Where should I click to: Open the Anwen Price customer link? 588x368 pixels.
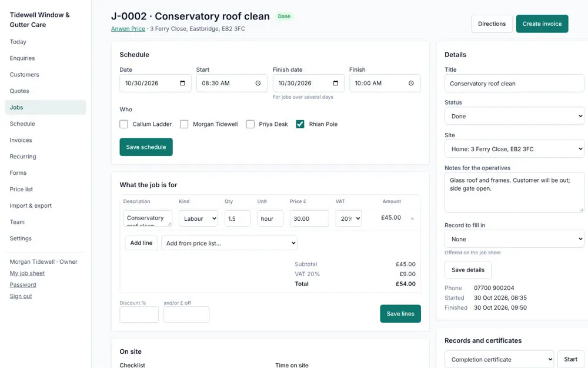128,28
